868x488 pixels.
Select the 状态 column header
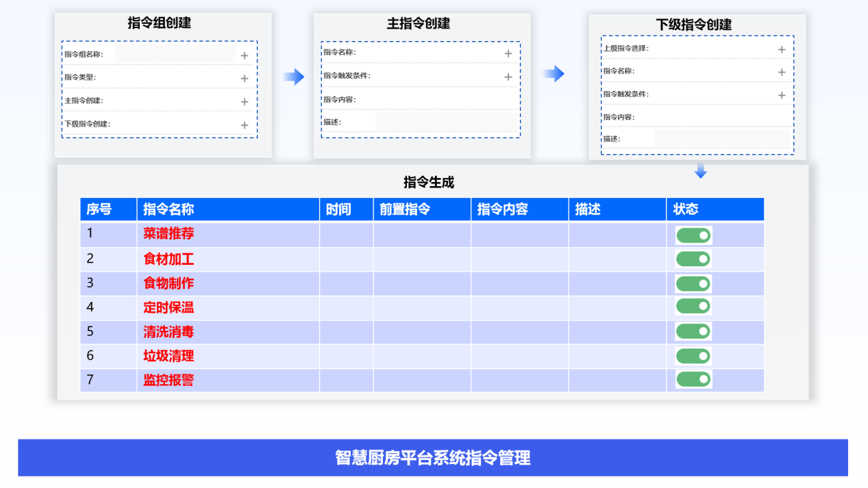(685, 209)
